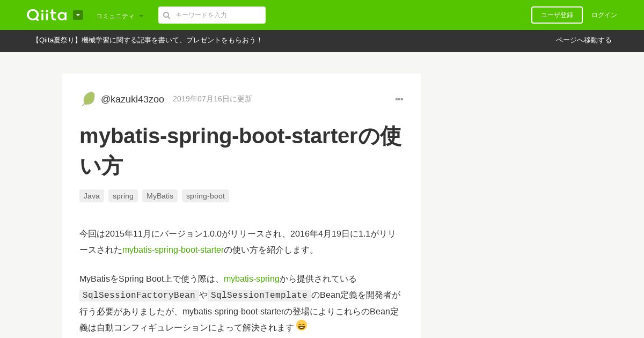Click the SqlSessionFactoryBean code text
Viewport: 644px width, 338px height.
point(139,296)
